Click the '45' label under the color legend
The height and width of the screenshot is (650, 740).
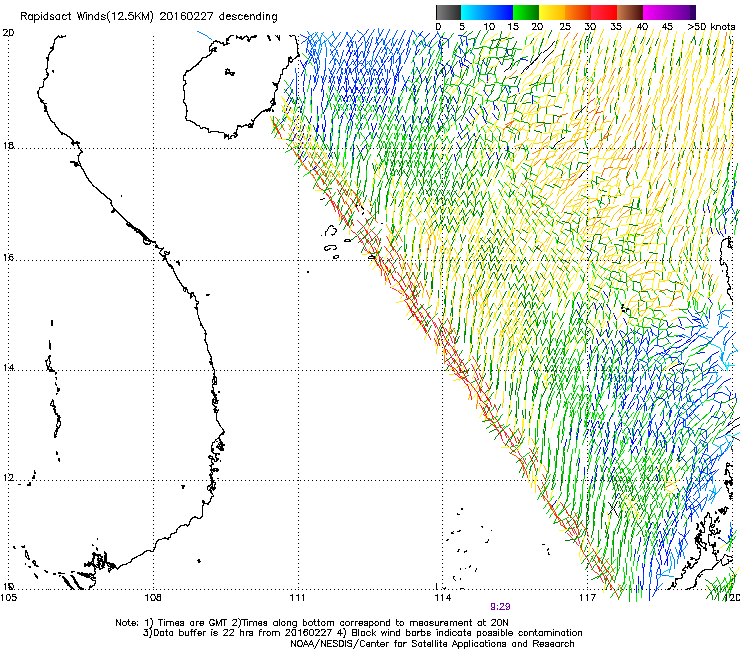point(667,26)
